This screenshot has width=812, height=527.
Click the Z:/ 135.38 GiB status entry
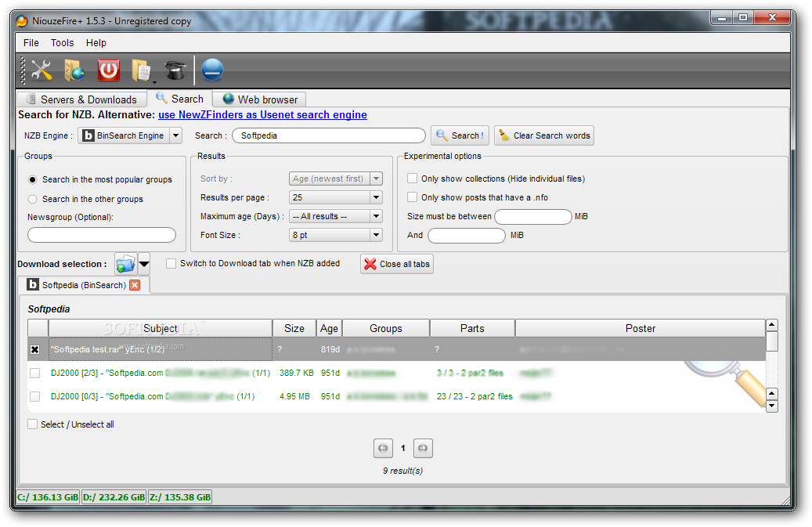[180, 497]
